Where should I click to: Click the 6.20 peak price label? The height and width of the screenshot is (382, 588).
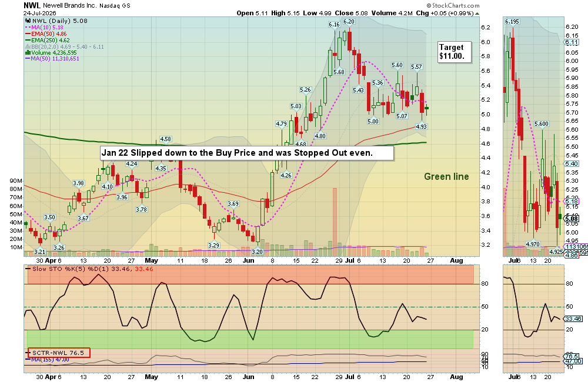[x=349, y=22]
